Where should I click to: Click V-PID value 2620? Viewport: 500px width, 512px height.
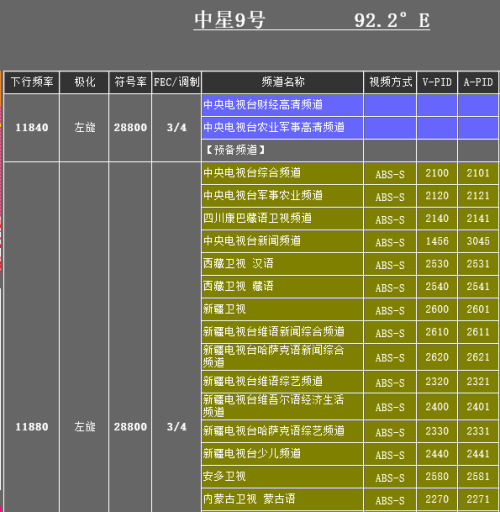[437, 357]
